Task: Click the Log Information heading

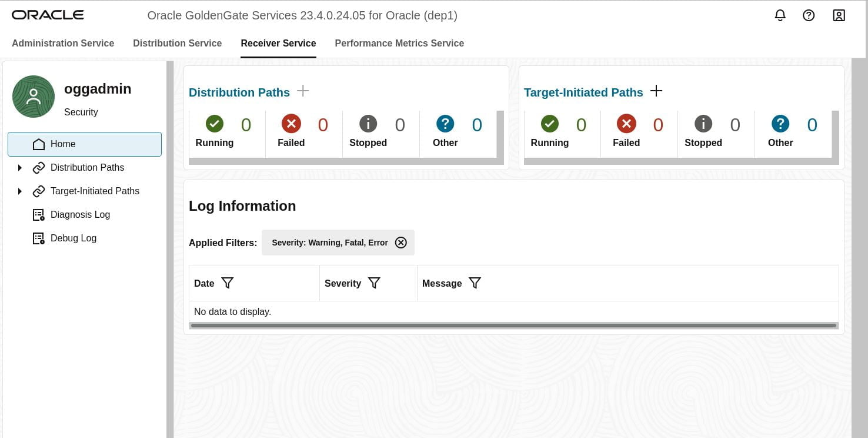Action: click(x=242, y=206)
